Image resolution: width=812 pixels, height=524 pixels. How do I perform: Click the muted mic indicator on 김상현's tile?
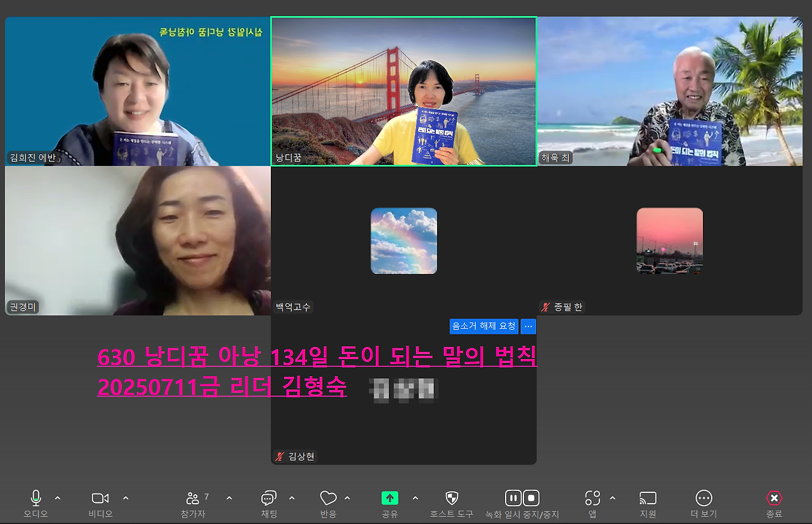278,455
